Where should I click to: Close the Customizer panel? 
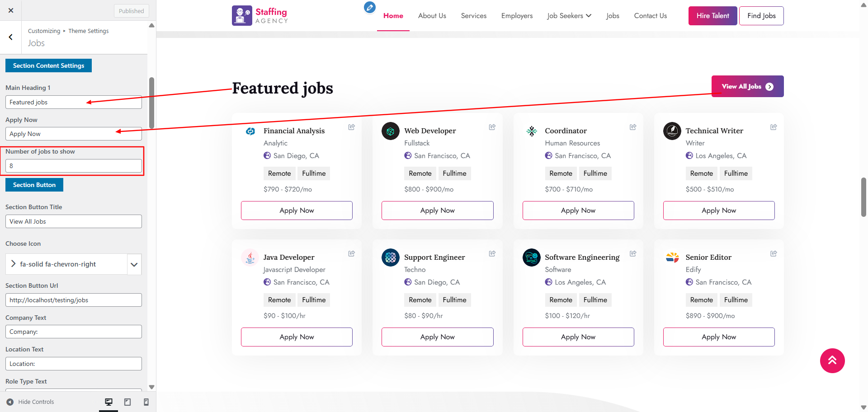click(11, 10)
